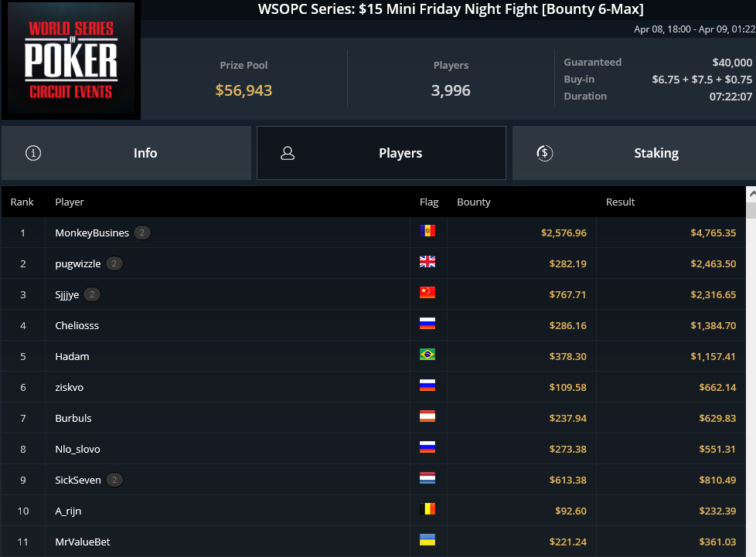Switch to the Staking tab
The height and width of the screenshot is (557, 756).
tap(634, 153)
